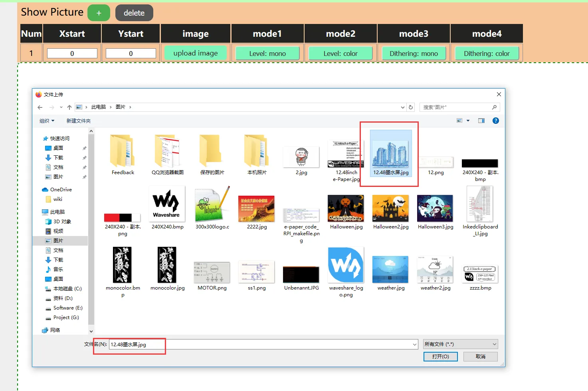Select the 2.jpg thumbnail
This screenshot has height=391, width=588.
click(301, 161)
